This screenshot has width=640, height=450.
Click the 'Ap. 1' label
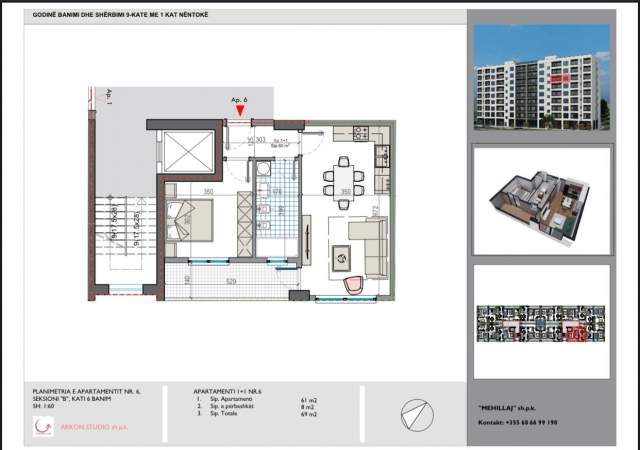(109, 97)
